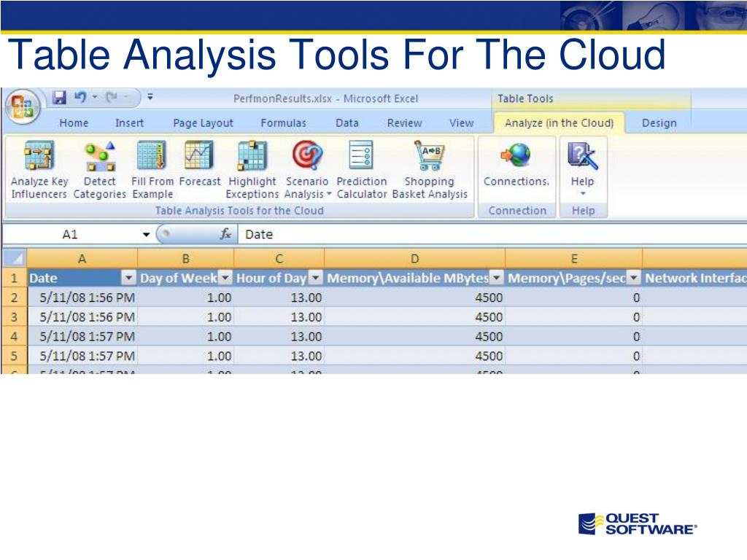Screen dimensions: 747x560
Task: Select row 2 header
Action: click(15, 297)
